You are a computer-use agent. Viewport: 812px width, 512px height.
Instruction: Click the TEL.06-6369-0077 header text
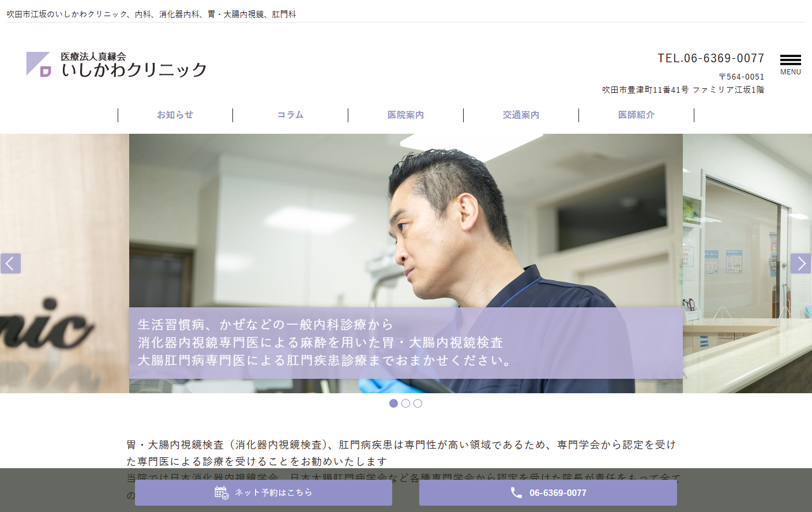tap(710, 58)
